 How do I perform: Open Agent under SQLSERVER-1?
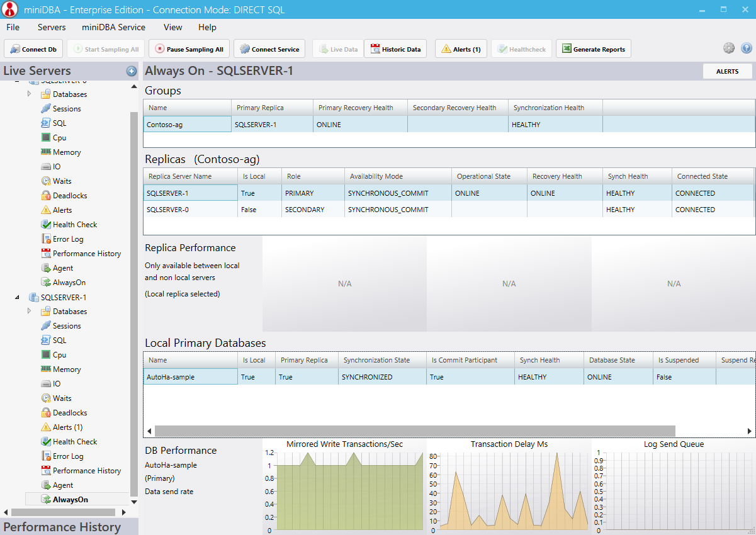(57, 485)
